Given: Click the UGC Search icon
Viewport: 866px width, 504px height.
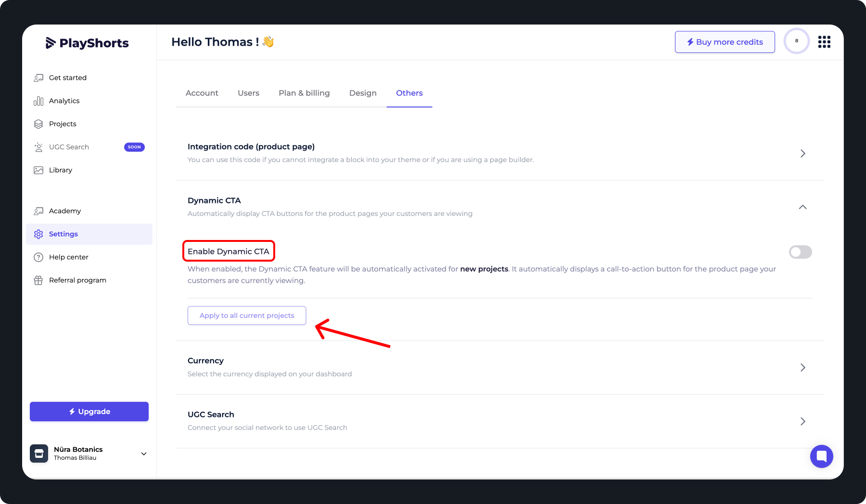Looking at the screenshot, I should click(x=38, y=147).
